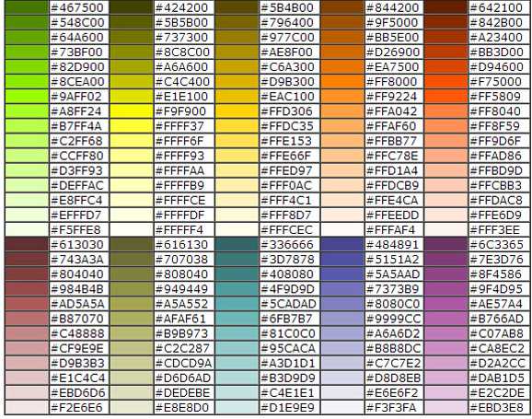Select the hex value #DAB1D5
532x419 pixels.
point(497,378)
